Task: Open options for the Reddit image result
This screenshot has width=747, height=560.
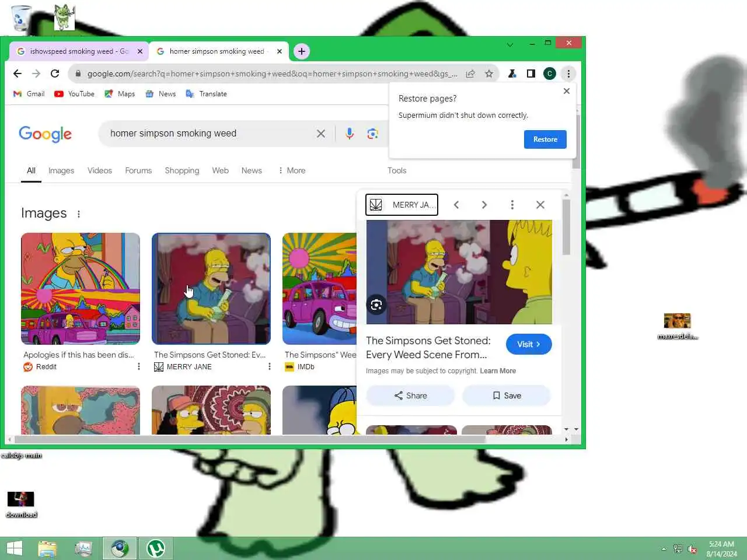Action: pos(138,367)
